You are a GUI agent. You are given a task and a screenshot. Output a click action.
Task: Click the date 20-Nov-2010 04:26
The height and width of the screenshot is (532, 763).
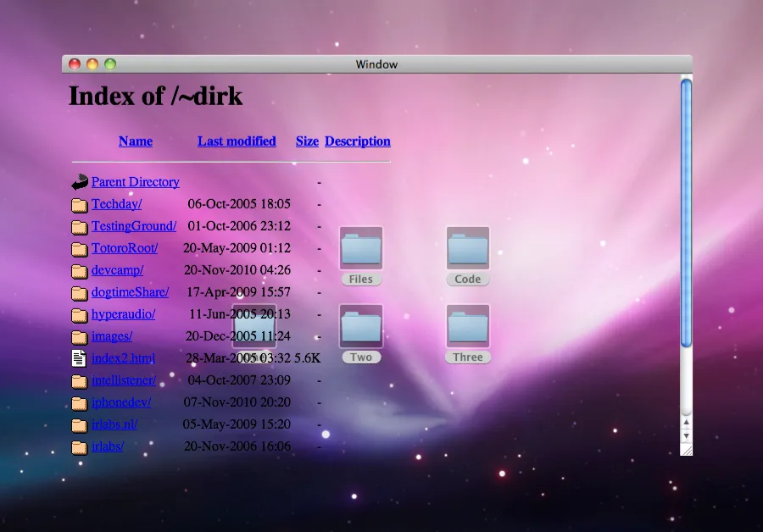[x=237, y=270]
